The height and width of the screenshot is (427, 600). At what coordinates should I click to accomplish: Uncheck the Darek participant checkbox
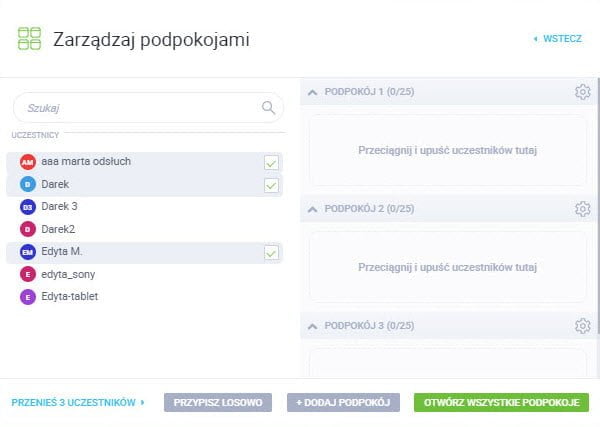[271, 185]
